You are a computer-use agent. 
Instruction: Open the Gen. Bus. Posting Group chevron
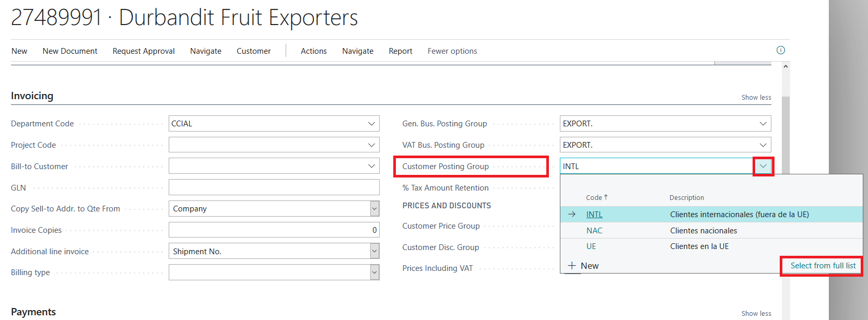(763, 124)
